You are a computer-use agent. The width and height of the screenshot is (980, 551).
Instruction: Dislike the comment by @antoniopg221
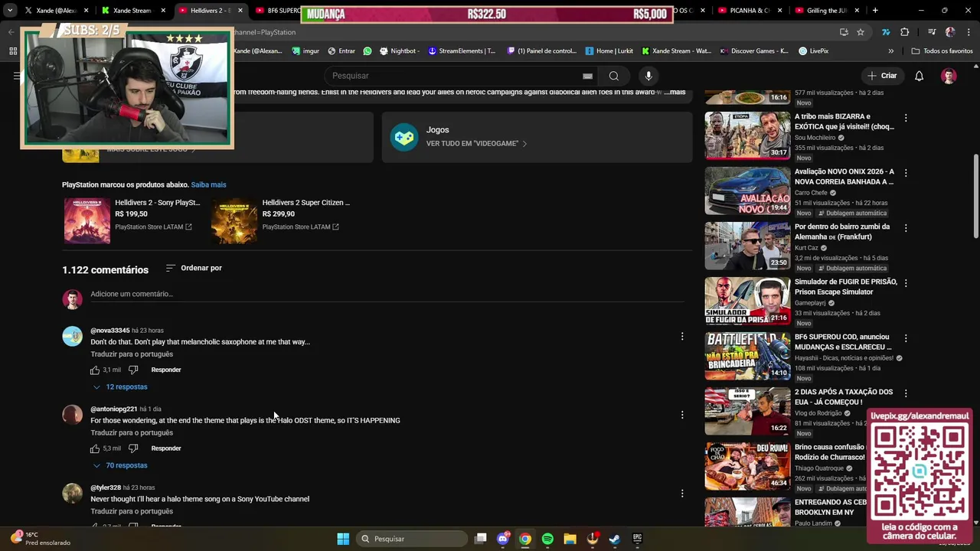[x=133, y=448]
